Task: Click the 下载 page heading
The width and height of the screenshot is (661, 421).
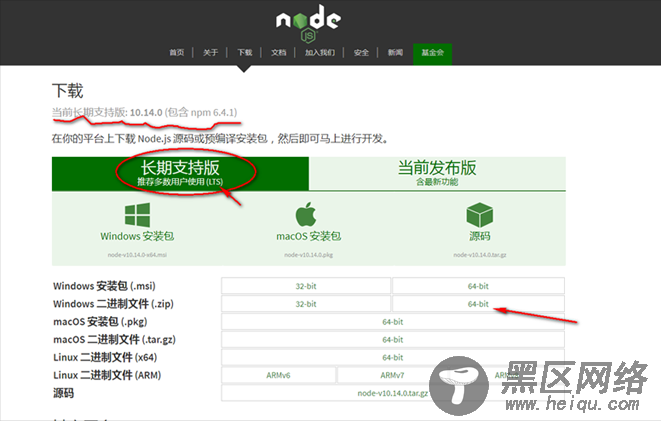Action: pyautogui.click(x=67, y=91)
